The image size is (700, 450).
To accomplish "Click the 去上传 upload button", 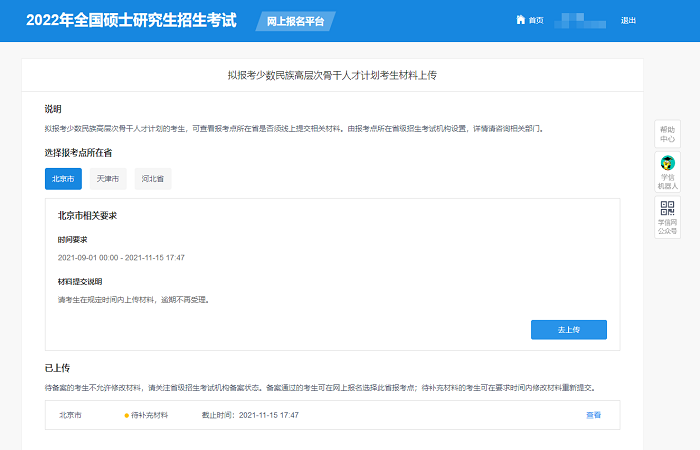I will coord(568,330).
